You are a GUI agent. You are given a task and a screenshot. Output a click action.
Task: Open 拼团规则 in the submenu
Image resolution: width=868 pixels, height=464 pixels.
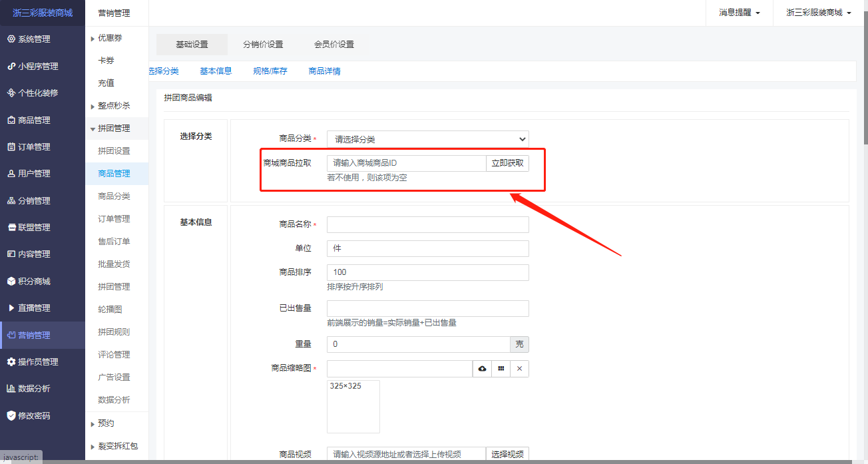[x=114, y=332]
